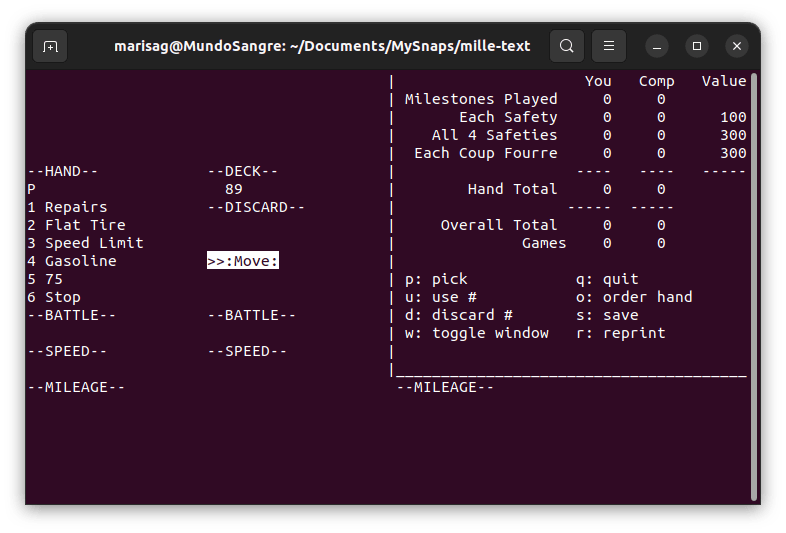Select the '5 75' hand card

click(45, 279)
